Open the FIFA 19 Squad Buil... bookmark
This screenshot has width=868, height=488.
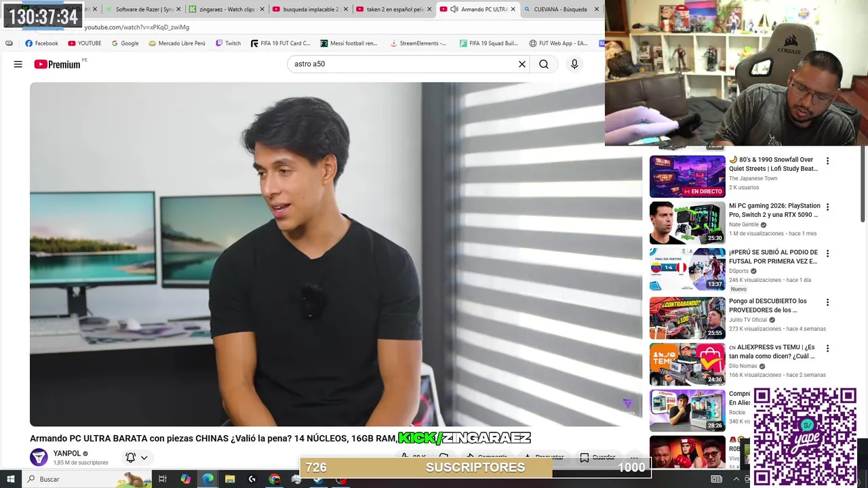point(488,43)
